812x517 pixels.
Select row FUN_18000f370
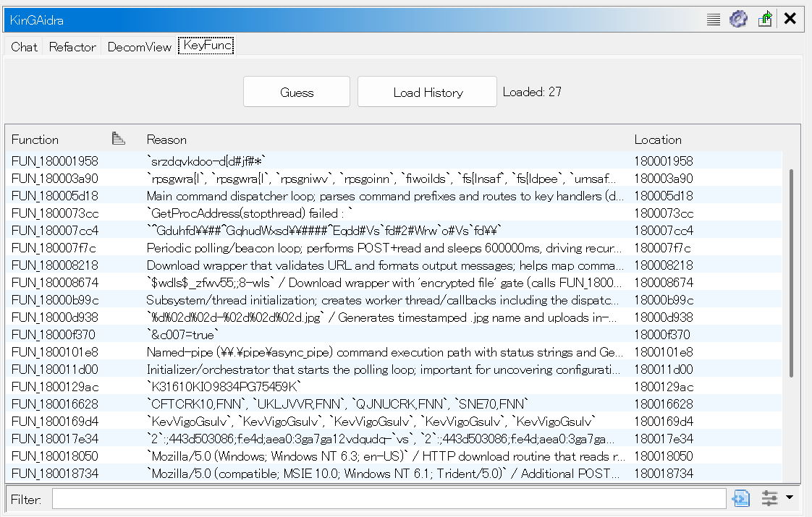pos(394,334)
